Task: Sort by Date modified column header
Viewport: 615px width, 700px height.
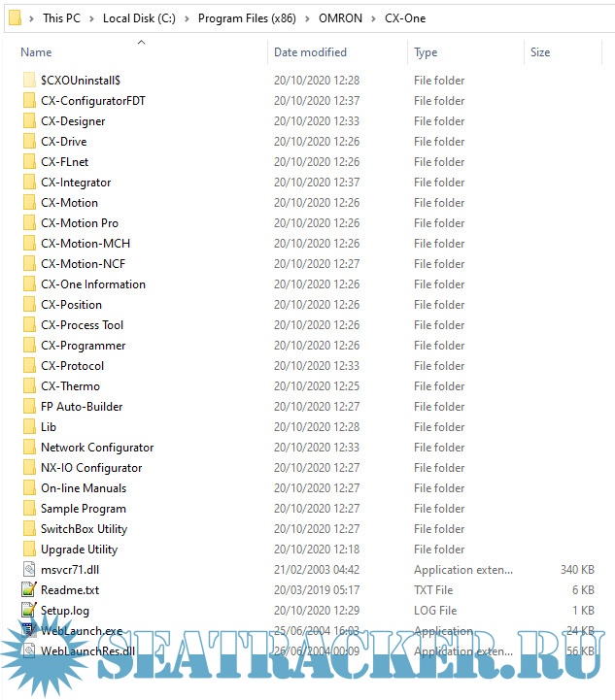Action: (x=310, y=52)
